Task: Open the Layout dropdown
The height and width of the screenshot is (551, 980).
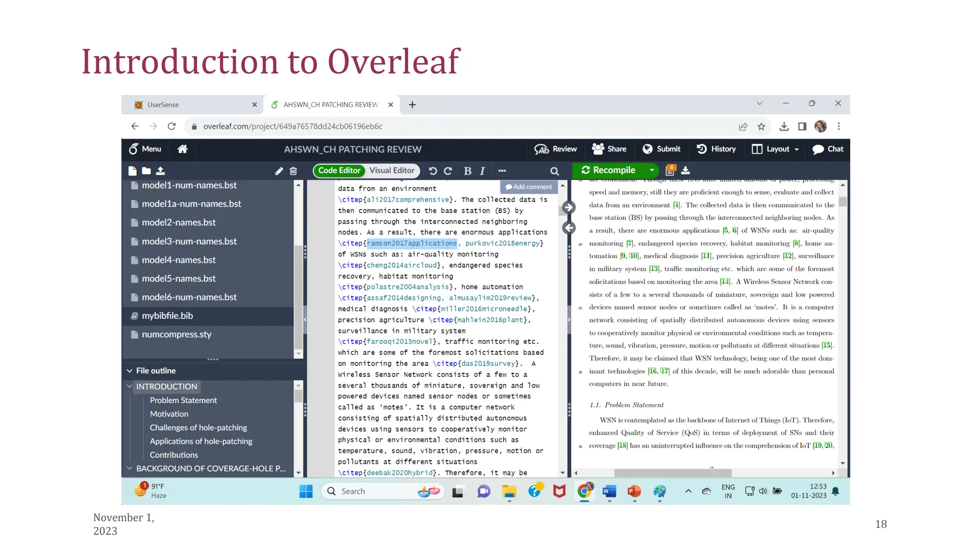Action: (775, 149)
